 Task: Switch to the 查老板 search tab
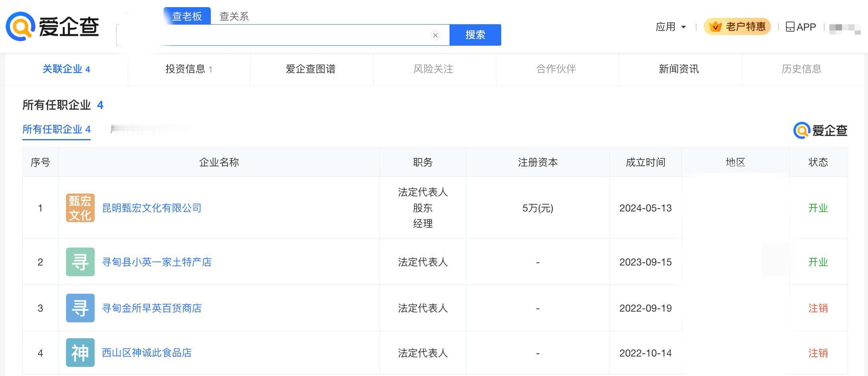click(187, 16)
